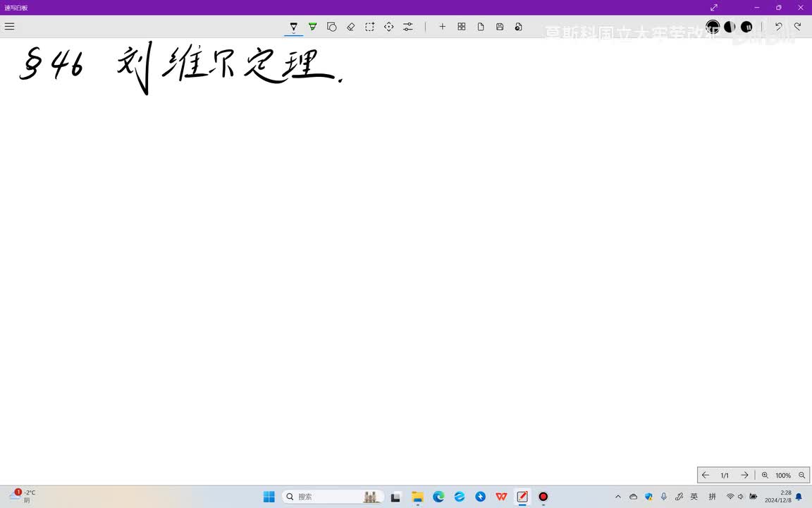Toggle the 拼 pinyin input mode
Viewport: 812px width, 508px height.
pyautogui.click(x=713, y=497)
